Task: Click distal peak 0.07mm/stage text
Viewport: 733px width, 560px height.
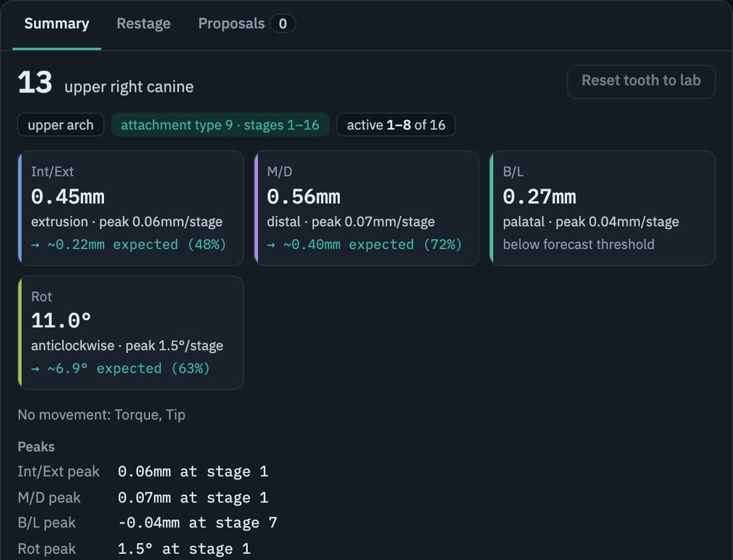Action: point(351,222)
